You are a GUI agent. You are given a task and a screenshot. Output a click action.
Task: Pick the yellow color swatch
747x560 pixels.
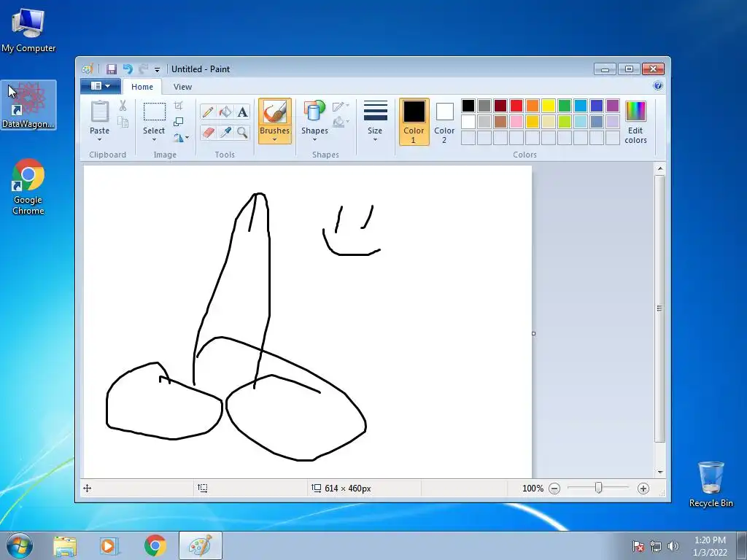[x=549, y=105]
